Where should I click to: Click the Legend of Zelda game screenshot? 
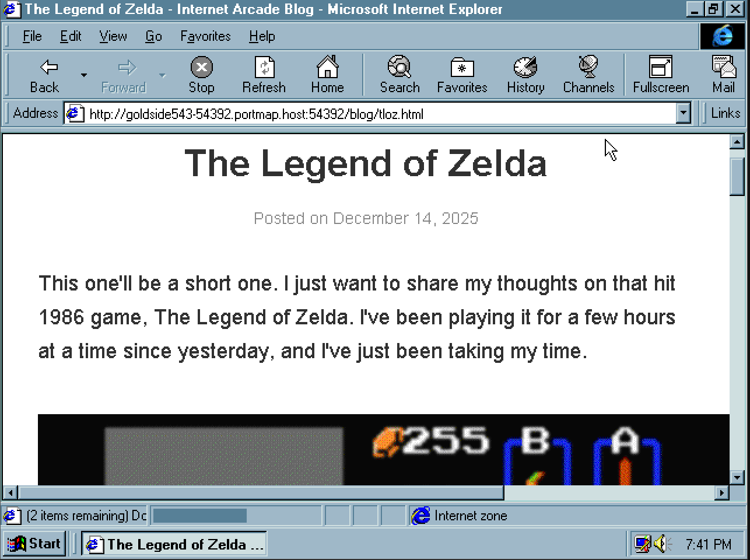point(383,450)
